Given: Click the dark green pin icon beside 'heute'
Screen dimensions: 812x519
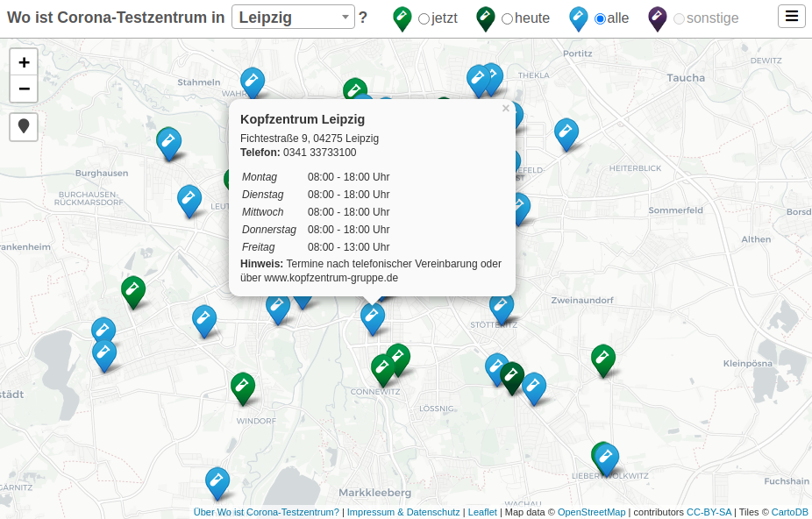Looking at the screenshot, I should click(x=485, y=17).
